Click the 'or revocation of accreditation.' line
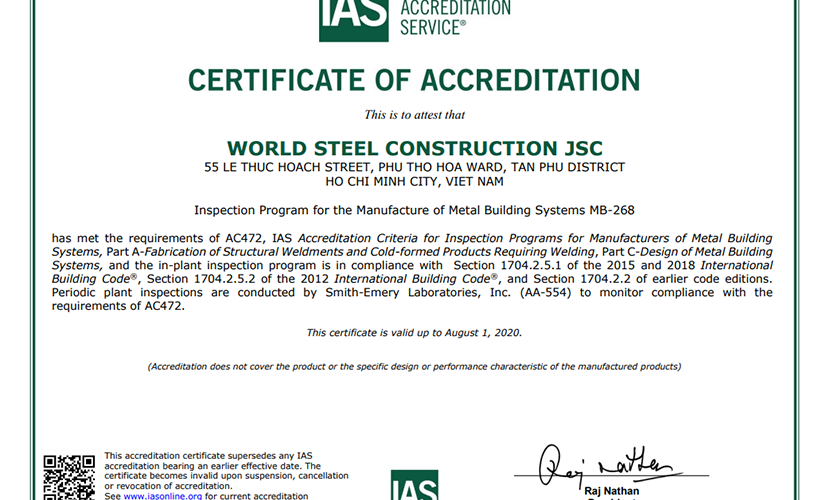Image resolution: width=830 pixels, height=500 pixels. (168, 486)
